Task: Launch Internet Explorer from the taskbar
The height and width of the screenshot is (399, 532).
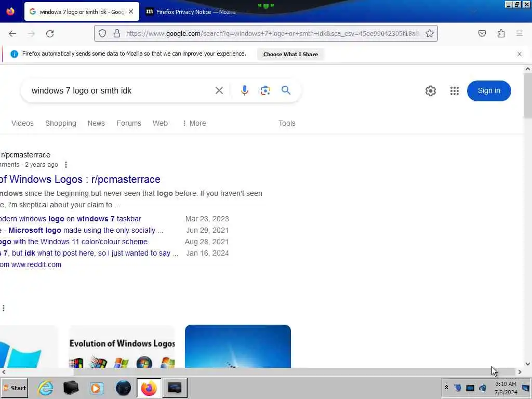Action: (x=46, y=388)
